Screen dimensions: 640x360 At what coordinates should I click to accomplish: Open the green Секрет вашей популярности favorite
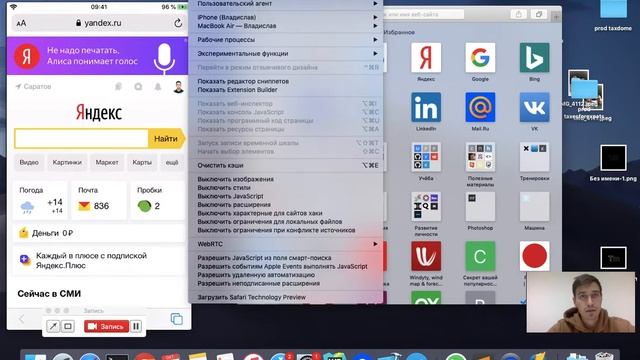[480, 256]
